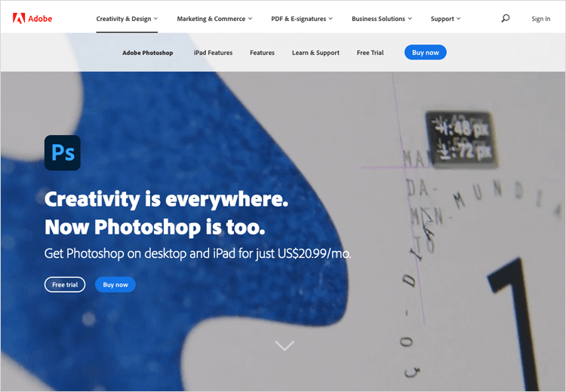Click the scroll-down chevron arrow

point(285,345)
